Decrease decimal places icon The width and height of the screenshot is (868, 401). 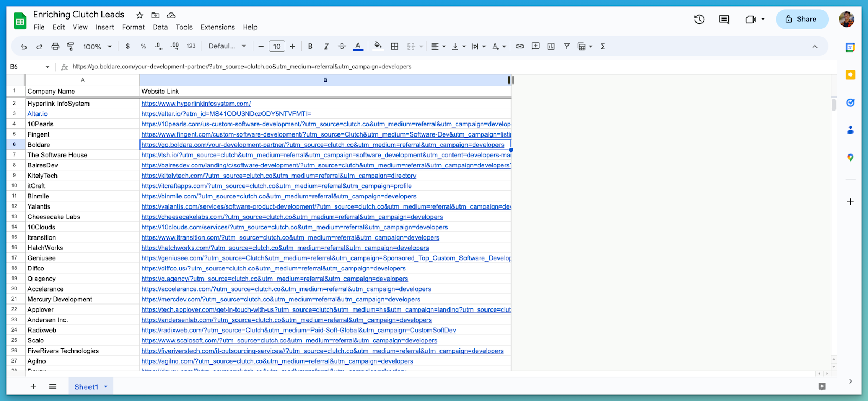pyautogui.click(x=158, y=47)
